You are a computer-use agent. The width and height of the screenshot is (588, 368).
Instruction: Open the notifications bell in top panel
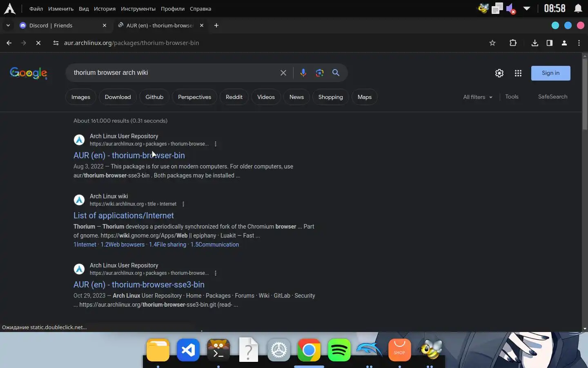(x=578, y=9)
